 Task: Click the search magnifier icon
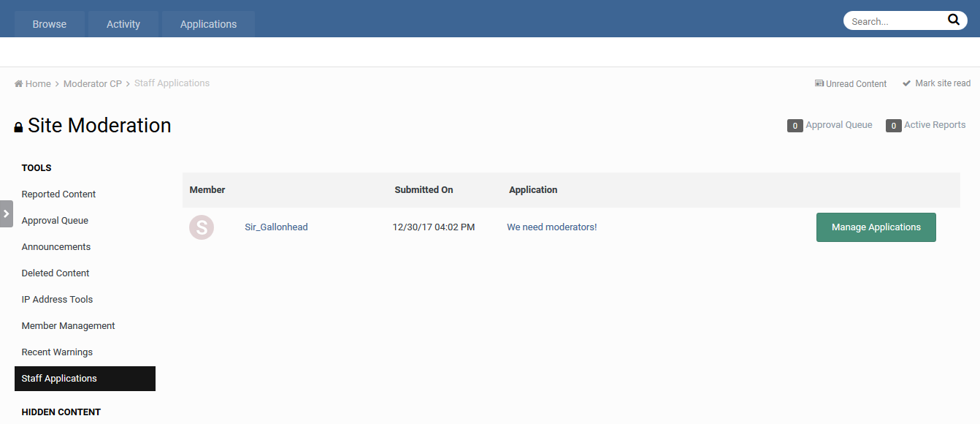pyautogui.click(x=954, y=20)
